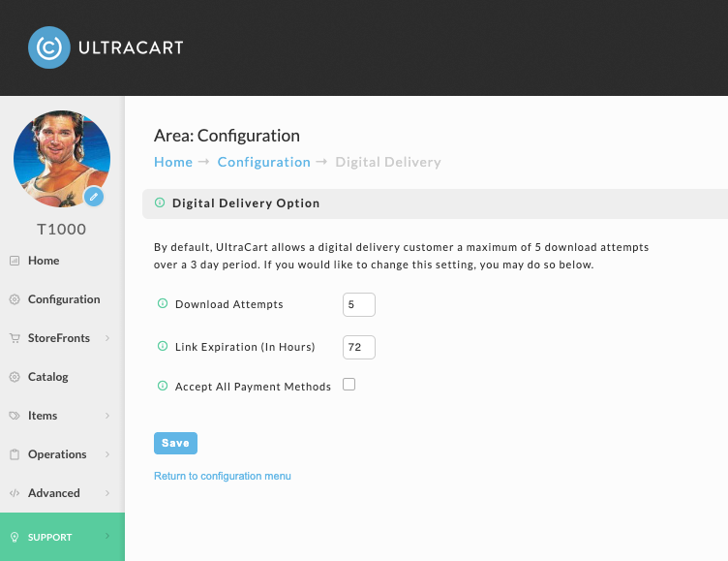Viewport: 728px width, 561px height.
Task: Click the tag icon beside Items
Action: click(x=15, y=416)
